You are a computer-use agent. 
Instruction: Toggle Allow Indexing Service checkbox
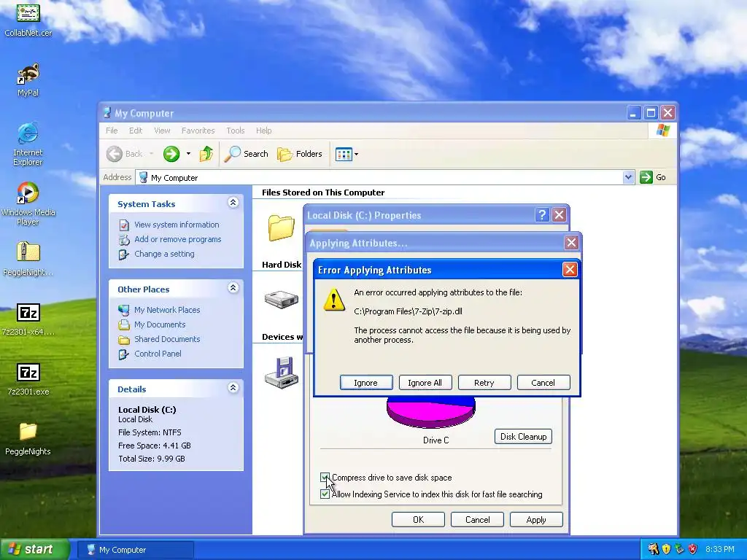325,494
